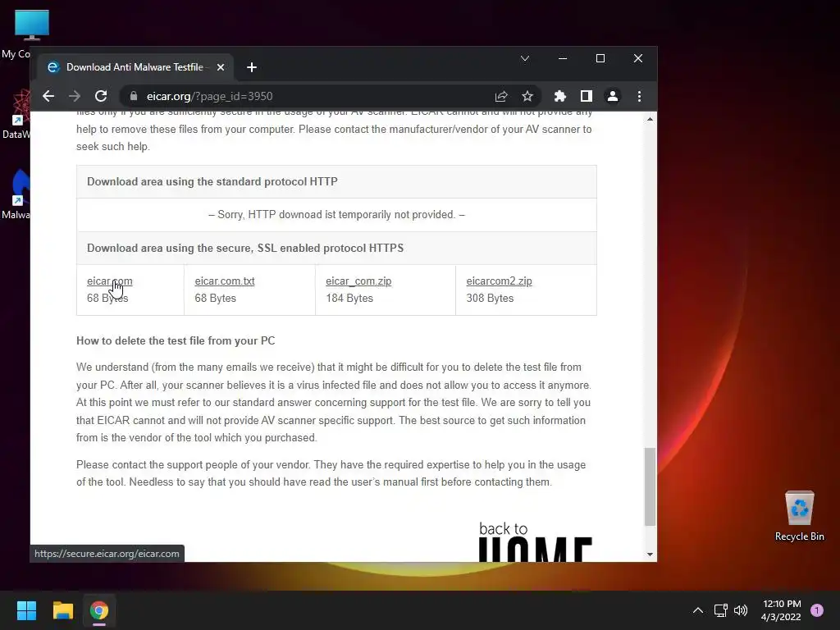
Task: Select the Recycle Bin desktop icon
Action: (x=799, y=516)
